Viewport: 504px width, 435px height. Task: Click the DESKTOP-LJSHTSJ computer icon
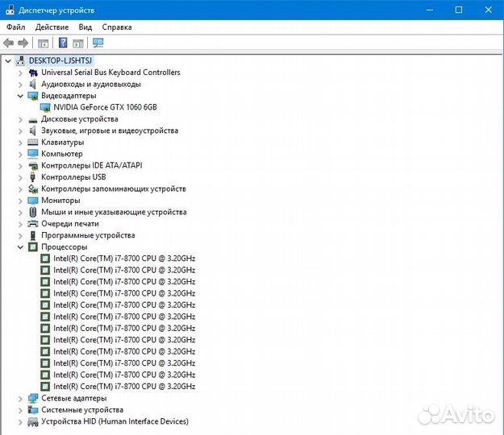pos(20,60)
